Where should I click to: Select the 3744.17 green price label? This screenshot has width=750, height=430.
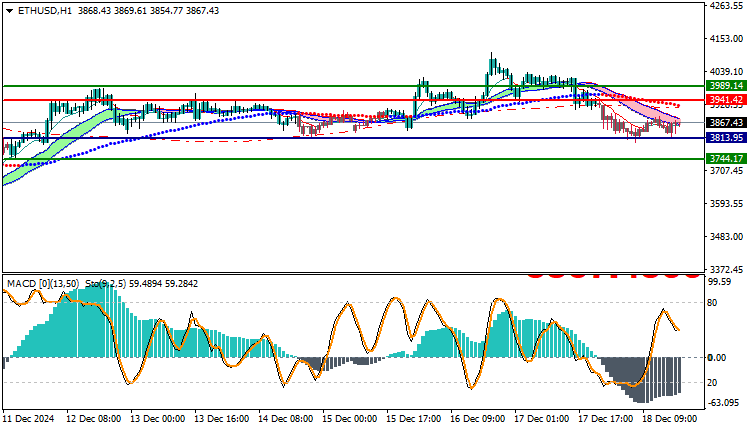(x=727, y=158)
